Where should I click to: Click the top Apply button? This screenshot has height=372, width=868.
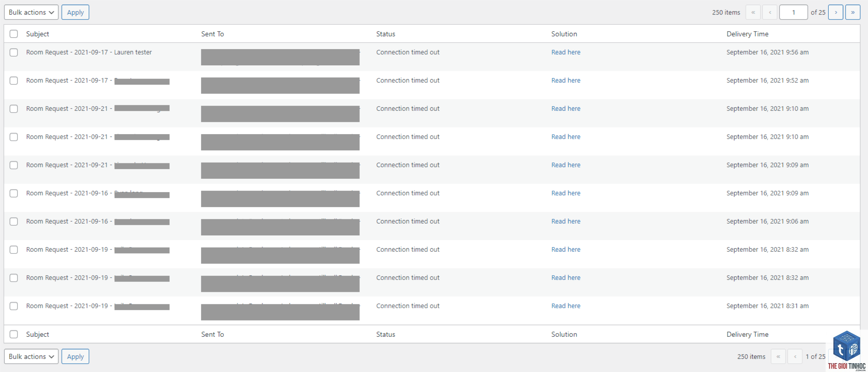[75, 12]
